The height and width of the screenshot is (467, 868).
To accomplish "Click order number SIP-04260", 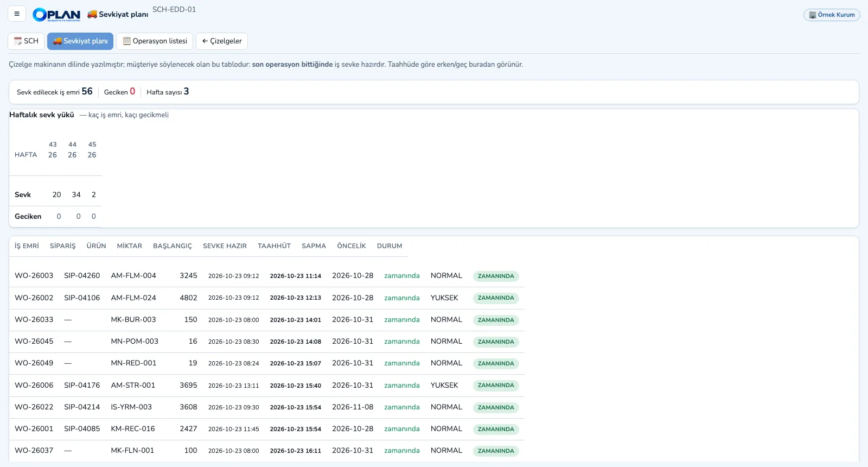I will point(82,276).
